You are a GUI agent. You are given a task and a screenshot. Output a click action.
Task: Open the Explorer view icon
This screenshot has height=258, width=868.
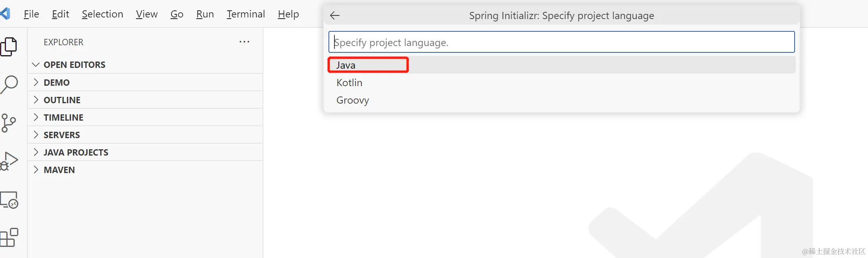coord(9,47)
